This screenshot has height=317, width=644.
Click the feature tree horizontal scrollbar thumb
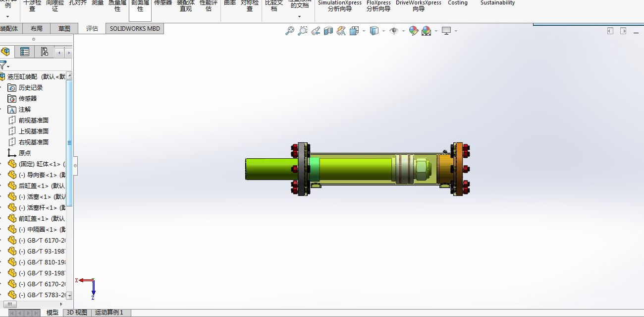10,304
